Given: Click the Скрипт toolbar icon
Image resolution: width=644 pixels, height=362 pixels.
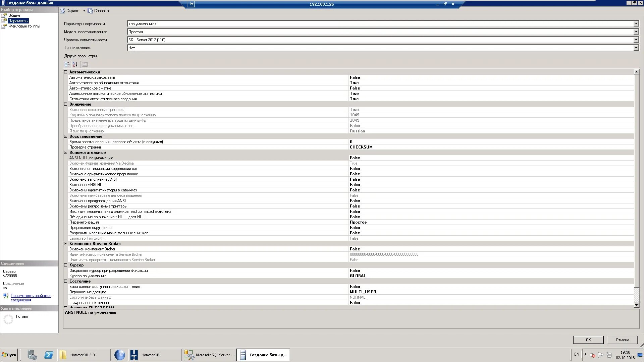Looking at the screenshot, I should point(63,11).
